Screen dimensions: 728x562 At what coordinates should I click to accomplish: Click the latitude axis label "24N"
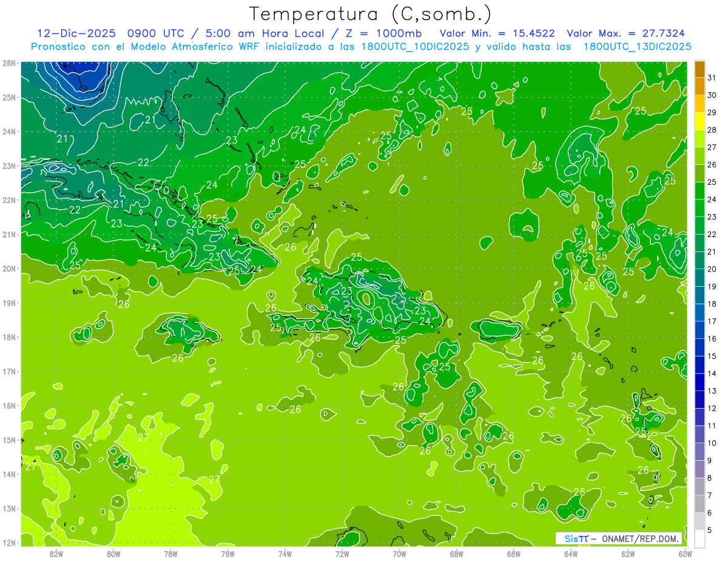8,132
